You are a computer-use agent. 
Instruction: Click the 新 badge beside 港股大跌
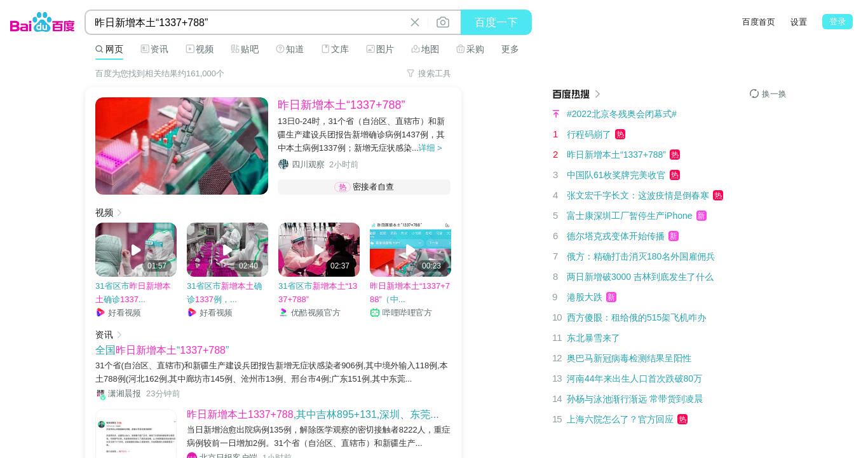[x=611, y=297]
